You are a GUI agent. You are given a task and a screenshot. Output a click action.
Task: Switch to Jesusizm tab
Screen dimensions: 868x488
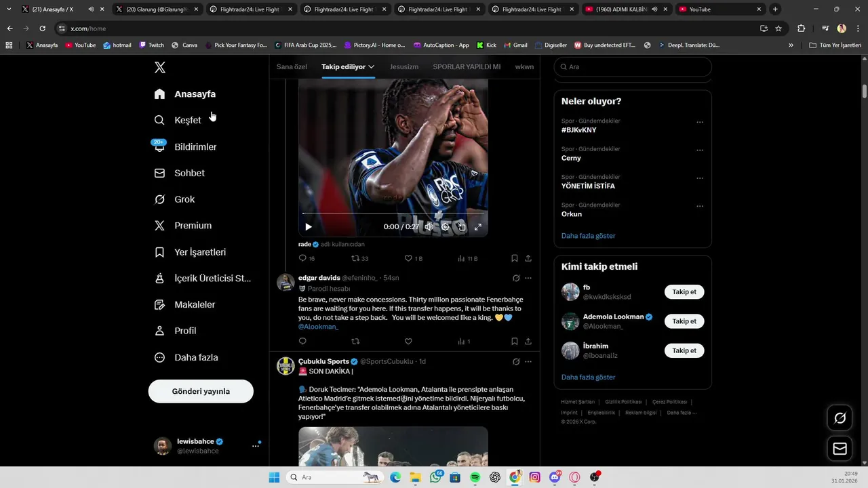coord(404,66)
